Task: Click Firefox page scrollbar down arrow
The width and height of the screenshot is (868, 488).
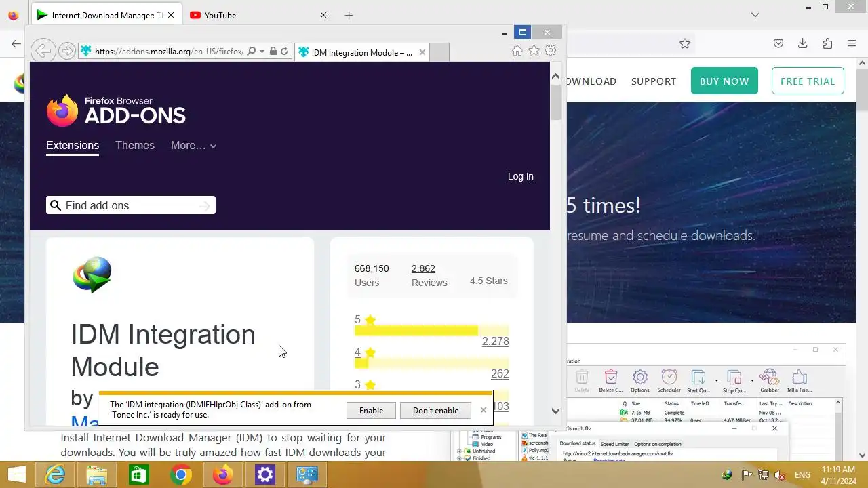Action: coord(863,455)
